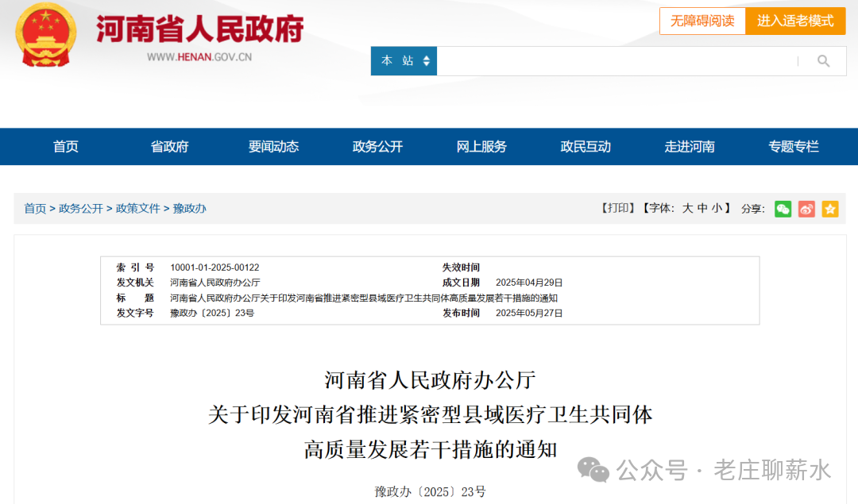Select the 首页 menu item
858x504 pixels.
pos(65,146)
